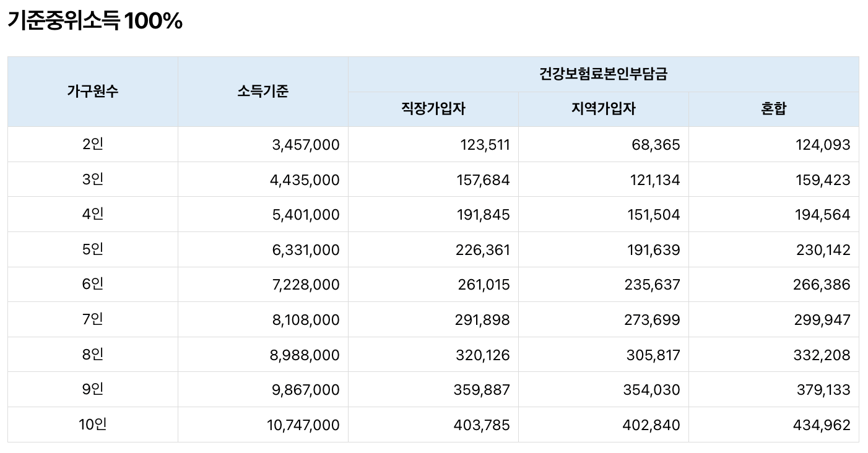Click the 기준중위소득 100% title
The width and height of the screenshot is (868, 453).
[x=93, y=22]
